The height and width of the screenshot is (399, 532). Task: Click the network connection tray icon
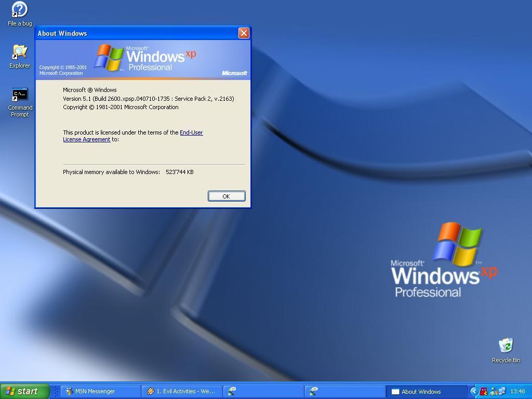coord(502,392)
